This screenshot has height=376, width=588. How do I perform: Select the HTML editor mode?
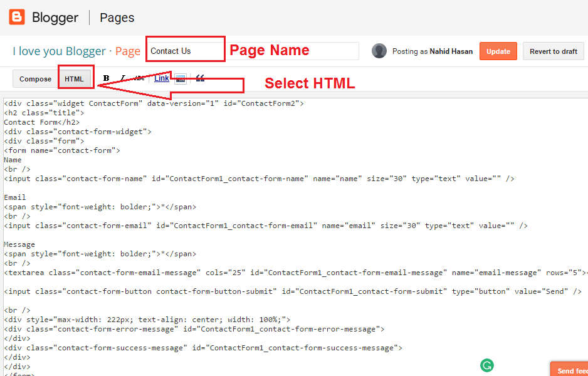point(74,79)
